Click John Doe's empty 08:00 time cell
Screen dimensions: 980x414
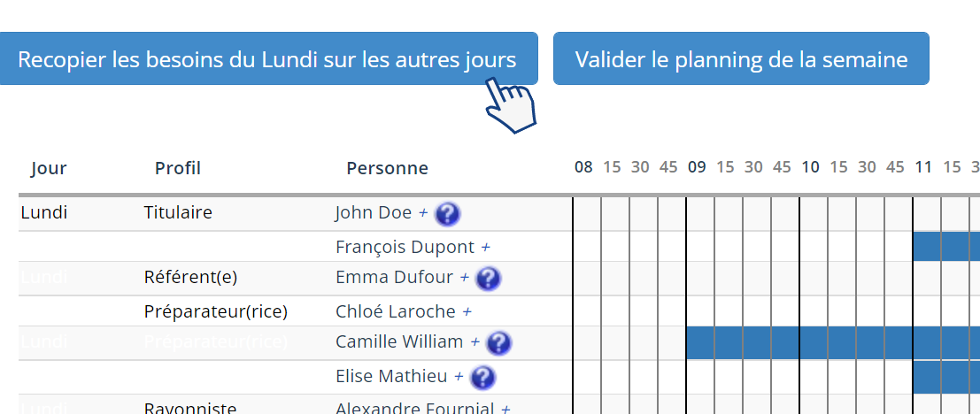click(x=587, y=214)
